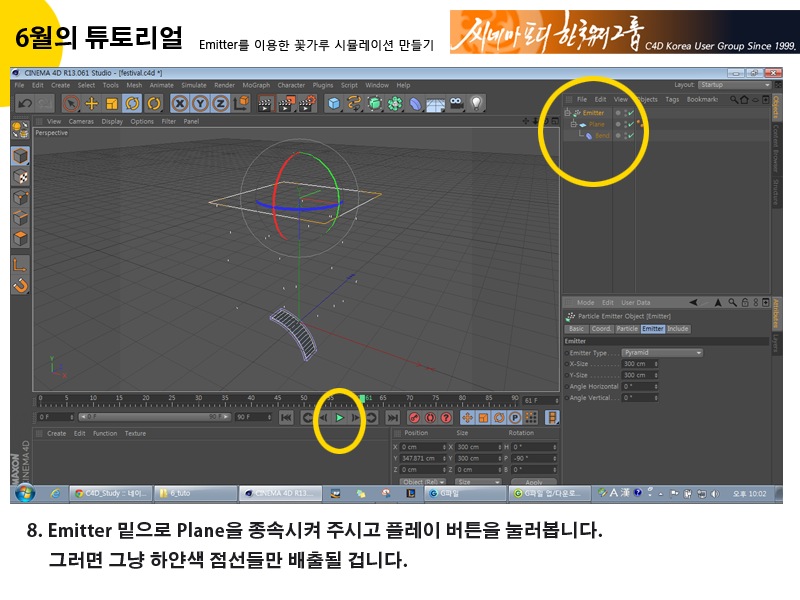This screenshot has width=800, height=600.
Task: Open the Emitter Type Pyramid dropdown
Action: pos(661,353)
